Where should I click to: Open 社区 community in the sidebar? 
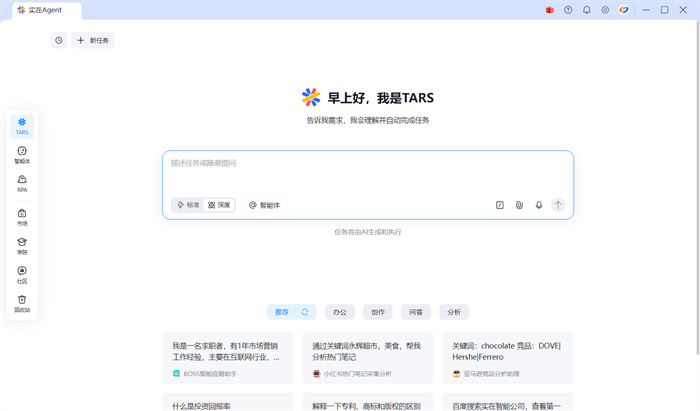pyautogui.click(x=22, y=275)
